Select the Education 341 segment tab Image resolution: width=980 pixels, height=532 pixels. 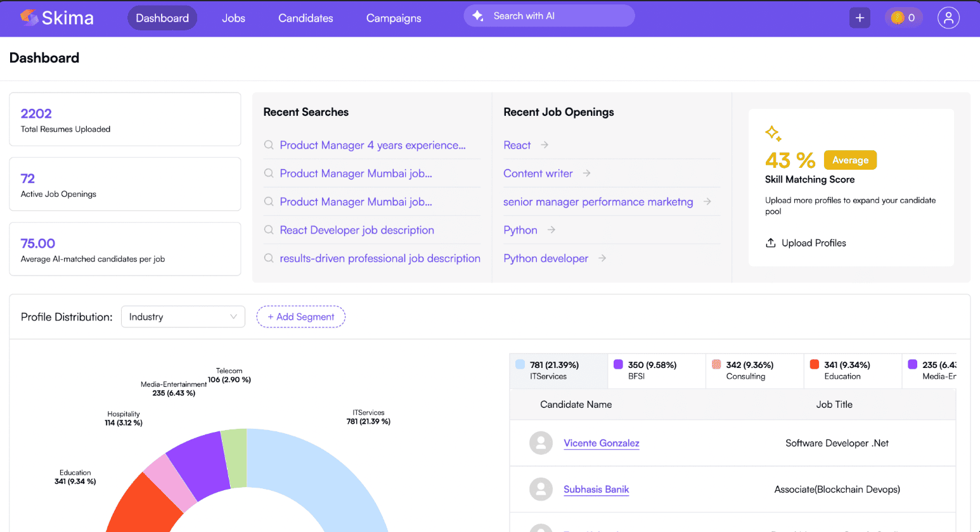click(x=853, y=370)
